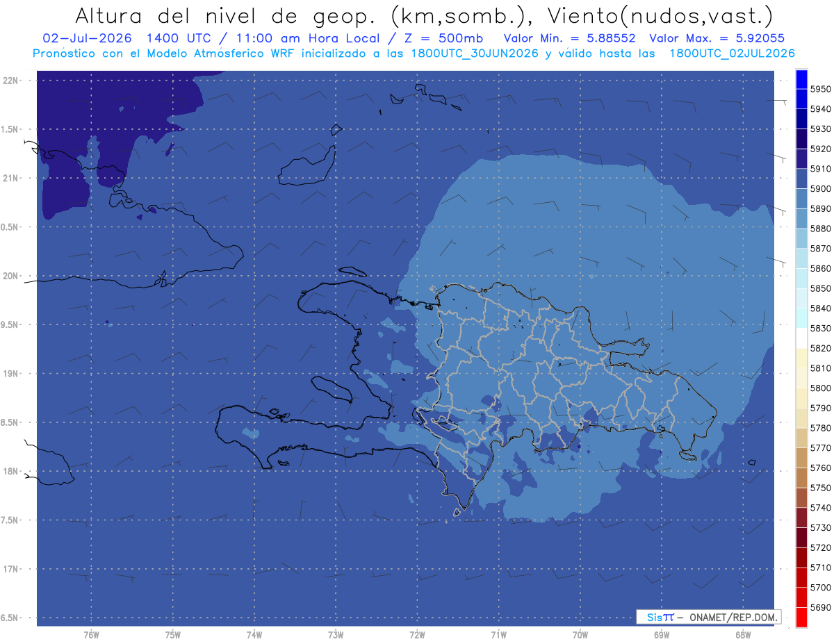Click 'Valor Min. = 5.88552' readout

pos(569,38)
